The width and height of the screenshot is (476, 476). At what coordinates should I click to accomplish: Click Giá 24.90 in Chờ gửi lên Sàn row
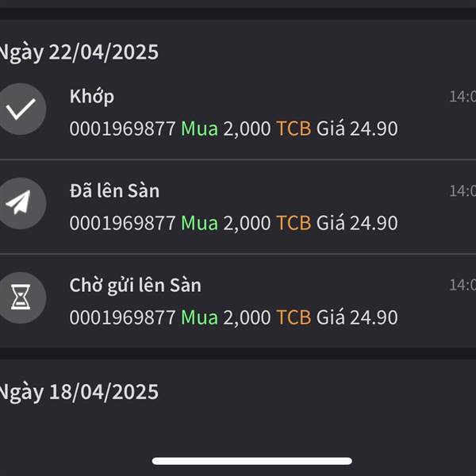(x=357, y=317)
